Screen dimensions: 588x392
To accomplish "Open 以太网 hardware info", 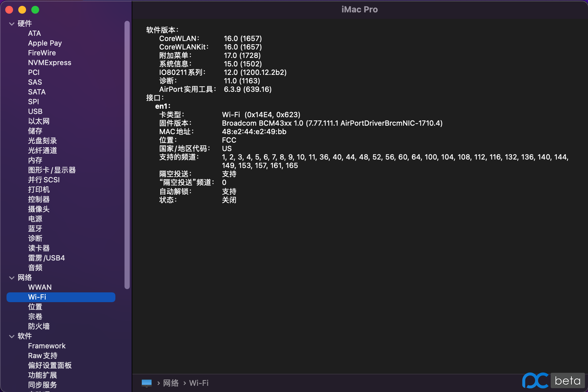I will pos(39,121).
